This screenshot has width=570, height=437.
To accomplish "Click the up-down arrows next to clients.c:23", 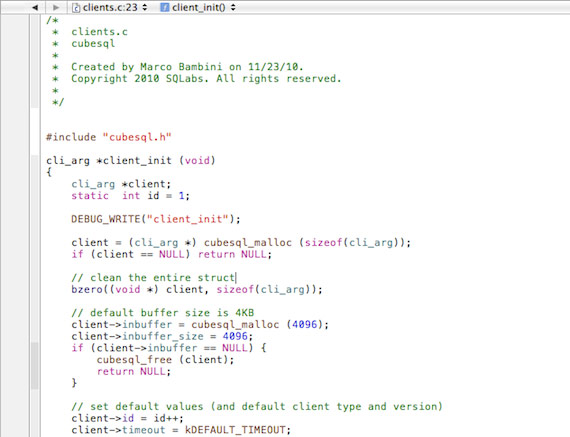I will click(145, 7).
